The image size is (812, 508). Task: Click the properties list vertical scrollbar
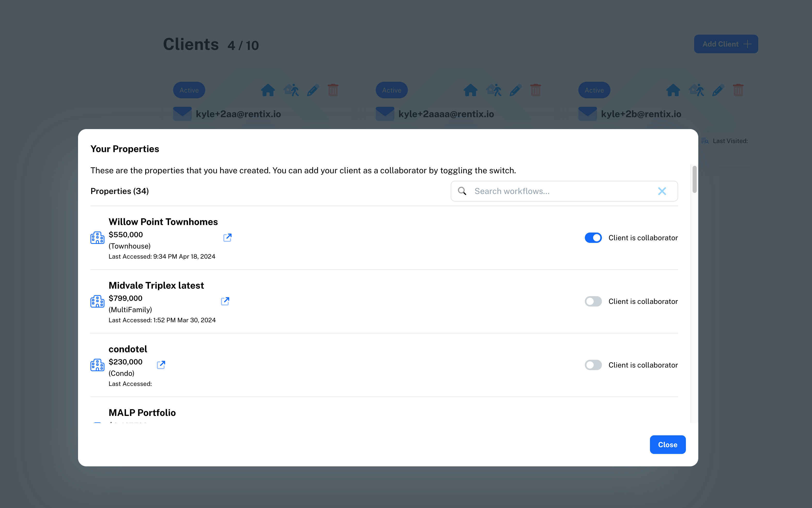coord(694,179)
